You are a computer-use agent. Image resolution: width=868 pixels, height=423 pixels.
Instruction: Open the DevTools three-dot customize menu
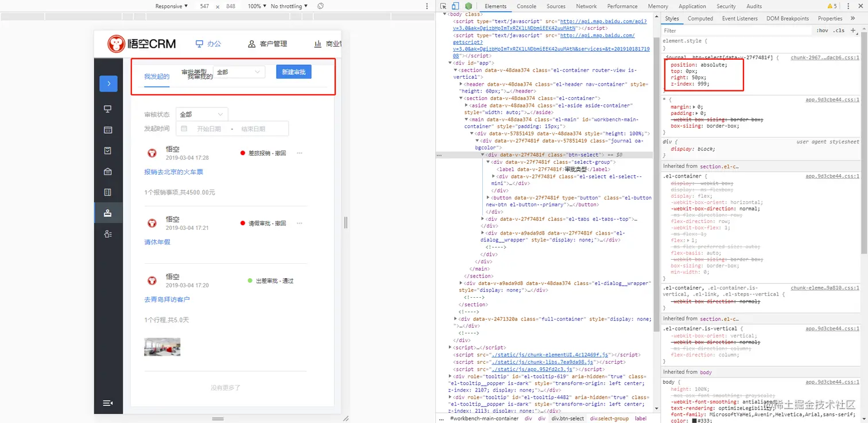coord(848,6)
